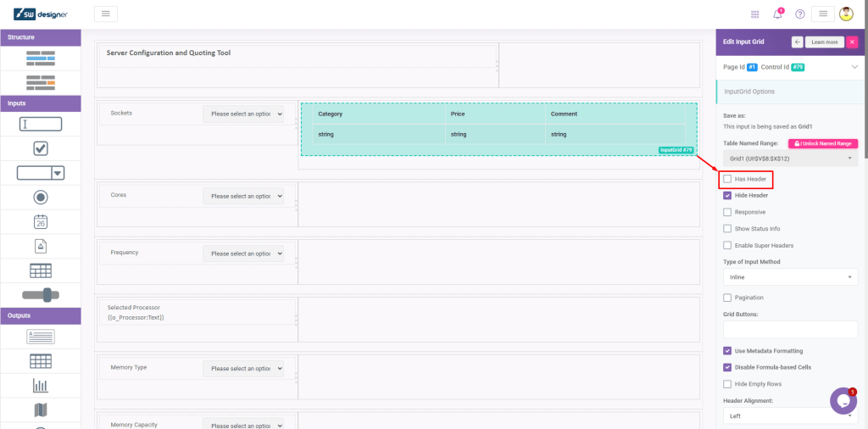
Task: Toggle Use Metadata Formatting checkbox
Action: point(727,351)
